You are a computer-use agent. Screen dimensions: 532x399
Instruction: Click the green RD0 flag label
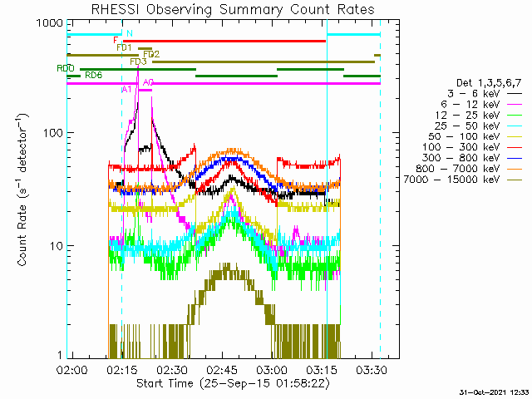tap(66, 68)
